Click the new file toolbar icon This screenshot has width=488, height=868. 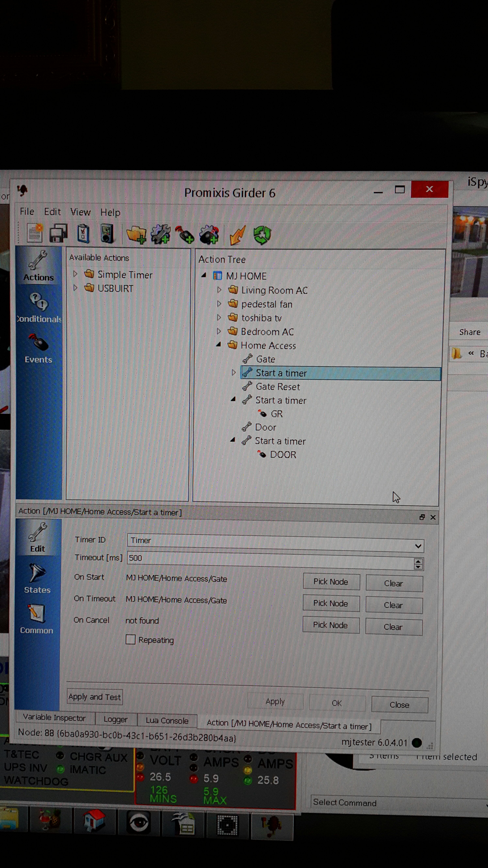35,233
